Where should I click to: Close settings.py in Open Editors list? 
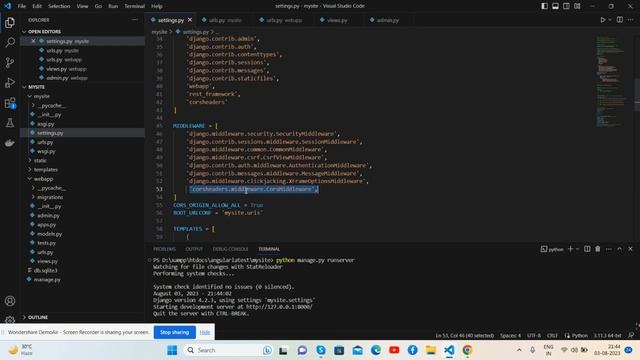pos(33,41)
